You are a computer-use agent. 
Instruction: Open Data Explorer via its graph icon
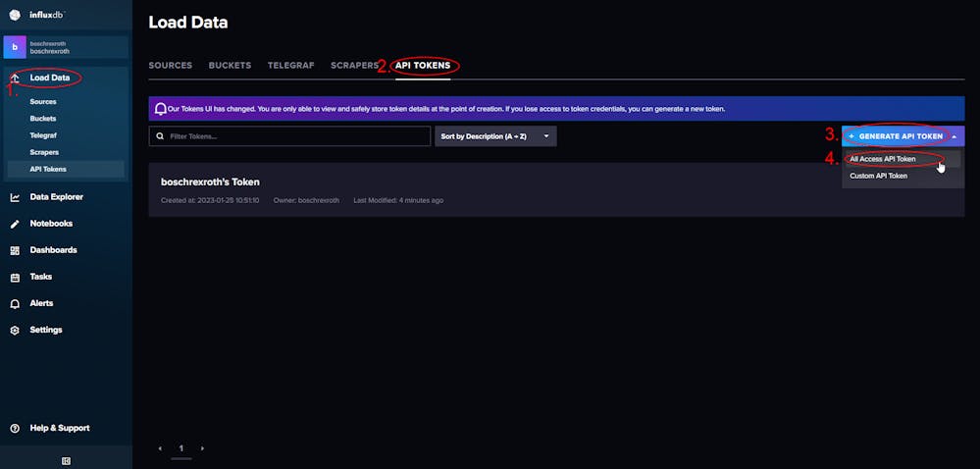[x=15, y=197]
